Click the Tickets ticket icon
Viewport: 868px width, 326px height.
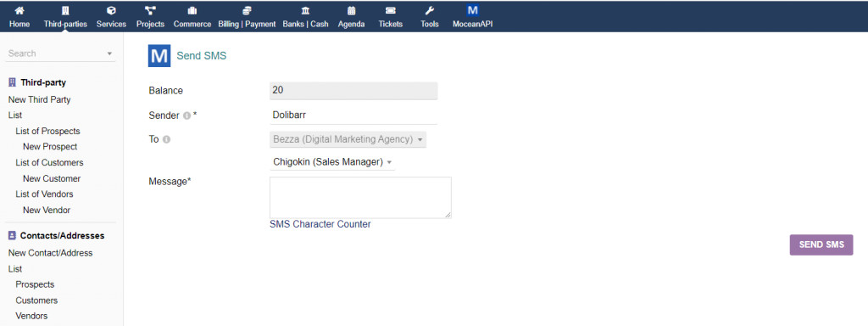pyautogui.click(x=391, y=10)
